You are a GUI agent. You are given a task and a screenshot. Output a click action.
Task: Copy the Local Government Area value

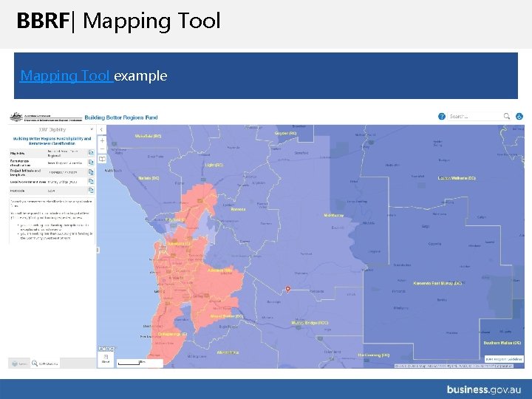pos(91,182)
